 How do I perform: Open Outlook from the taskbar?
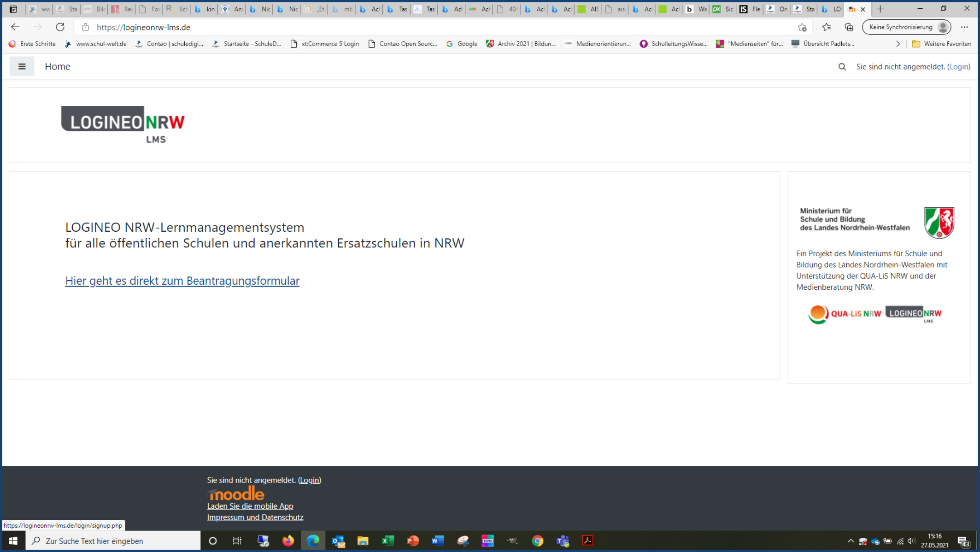338,540
